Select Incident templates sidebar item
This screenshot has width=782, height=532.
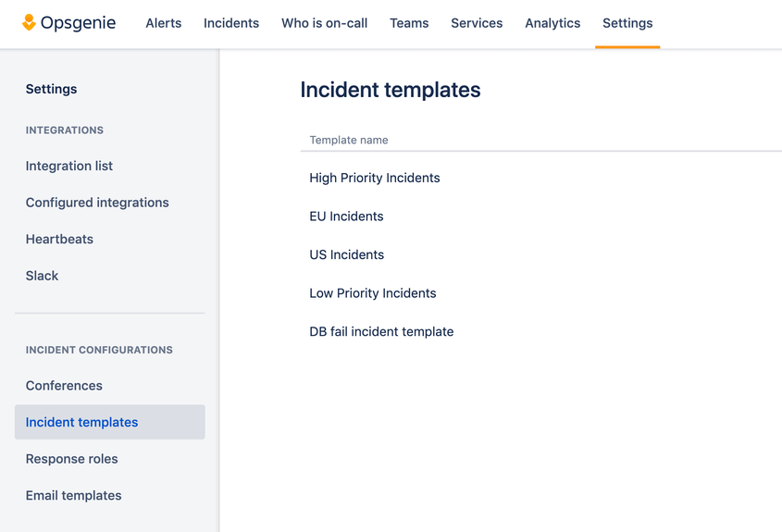coord(110,422)
